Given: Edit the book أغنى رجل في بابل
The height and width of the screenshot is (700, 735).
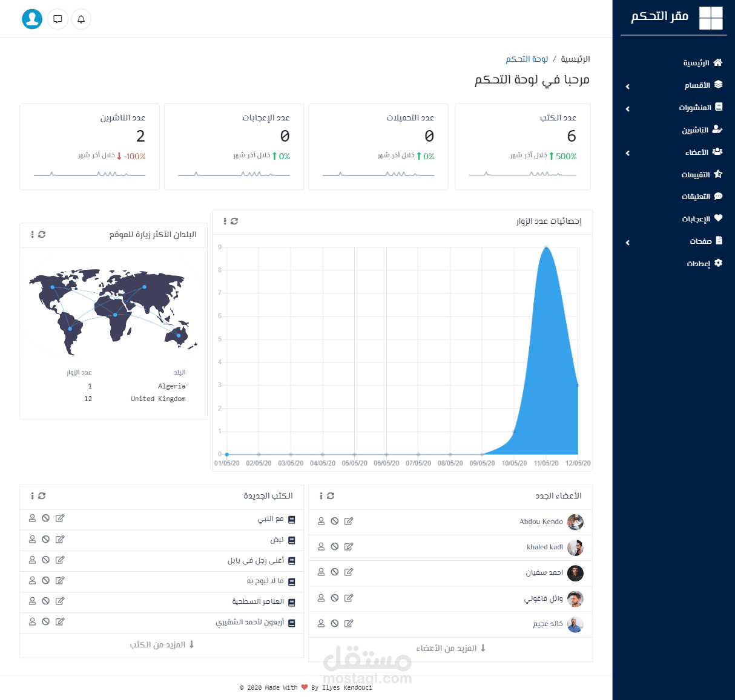Looking at the screenshot, I should (60, 560).
